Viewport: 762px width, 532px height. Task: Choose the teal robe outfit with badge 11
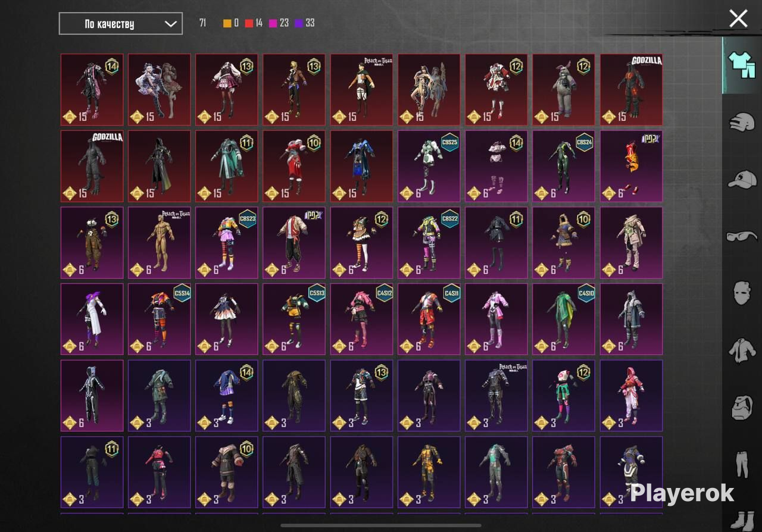pos(227,167)
